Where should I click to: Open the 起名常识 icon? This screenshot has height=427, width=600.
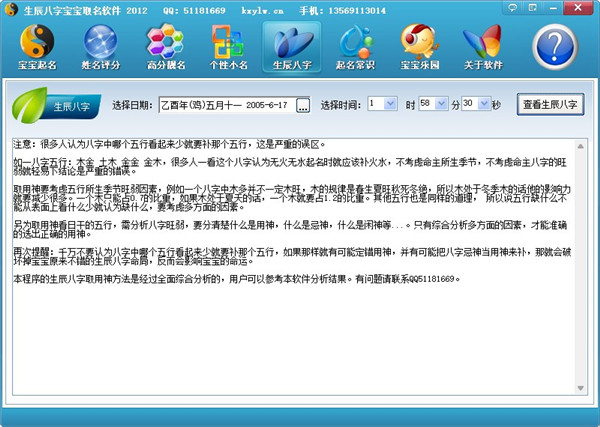[x=355, y=47]
